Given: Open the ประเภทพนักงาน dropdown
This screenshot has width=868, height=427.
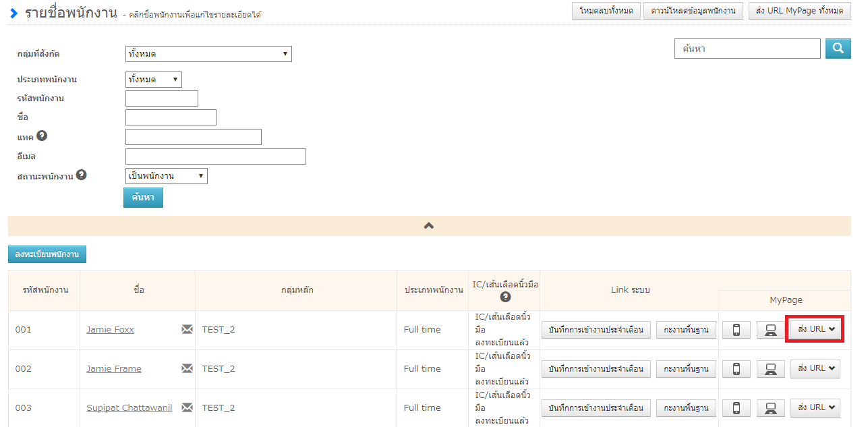Looking at the screenshot, I should (x=154, y=80).
